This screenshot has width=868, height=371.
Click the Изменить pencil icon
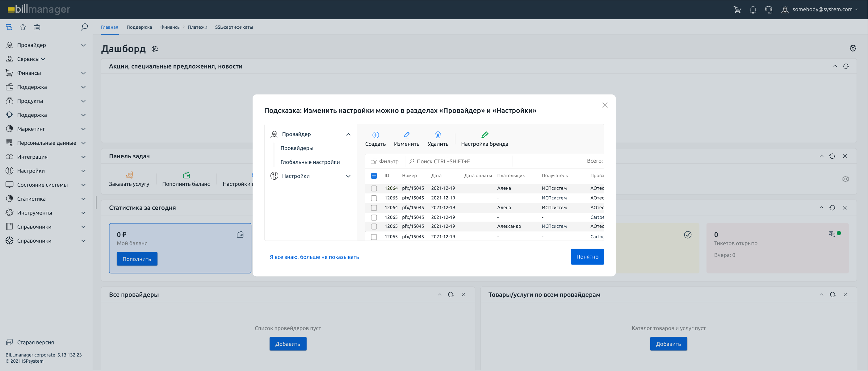(407, 135)
